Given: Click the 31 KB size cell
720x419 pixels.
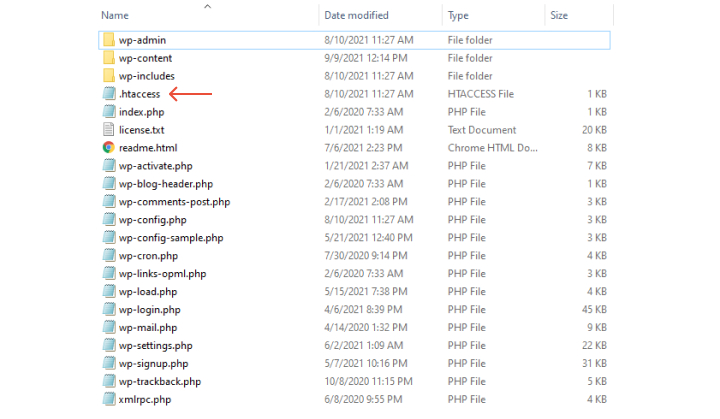Looking at the screenshot, I should pyautogui.click(x=594, y=363).
